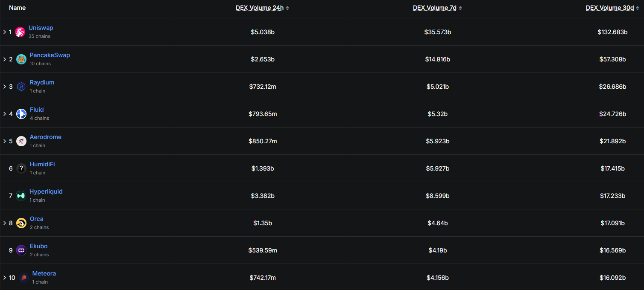The height and width of the screenshot is (290, 644).
Task: Click the PancakeSwap bunny logo icon
Action: [21, 59]
